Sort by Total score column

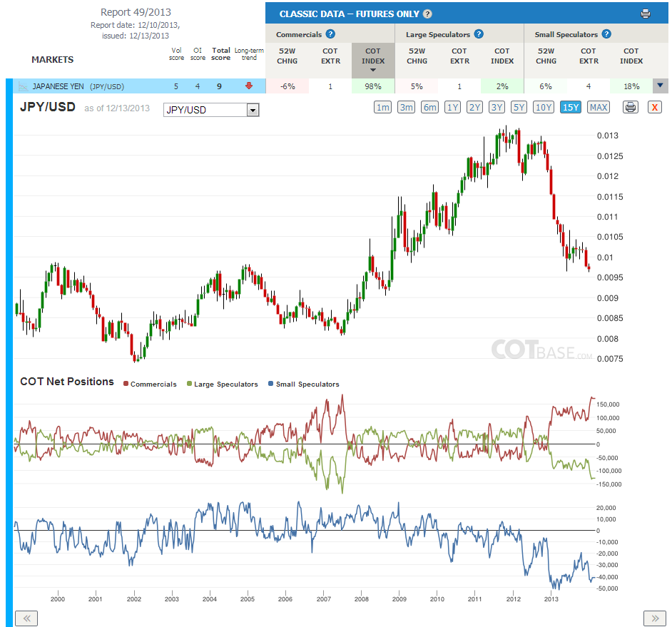click(x=220, y=54)
